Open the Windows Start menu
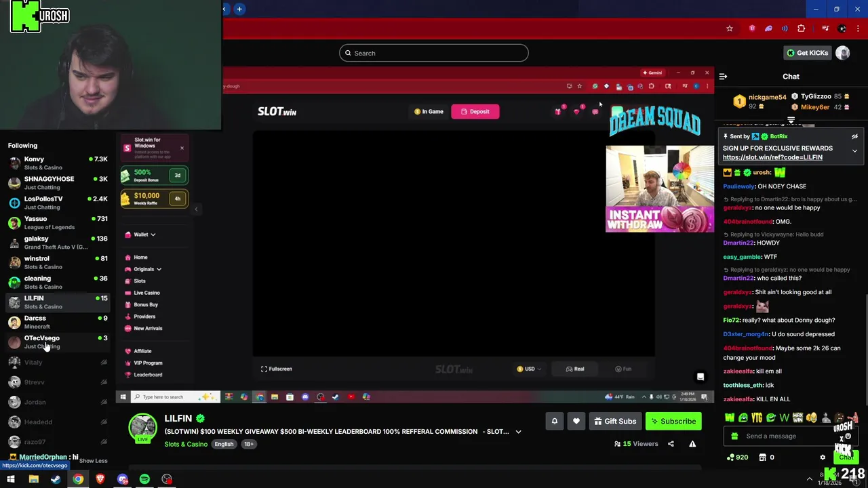 10,479
